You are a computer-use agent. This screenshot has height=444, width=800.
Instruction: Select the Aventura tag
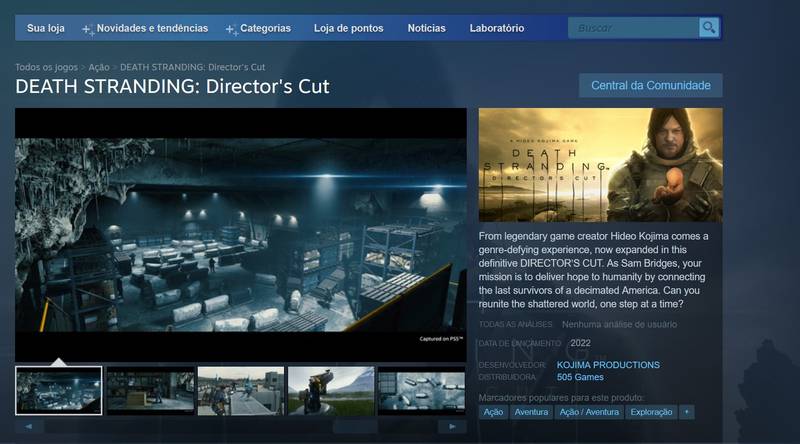[x=531, y=412]
